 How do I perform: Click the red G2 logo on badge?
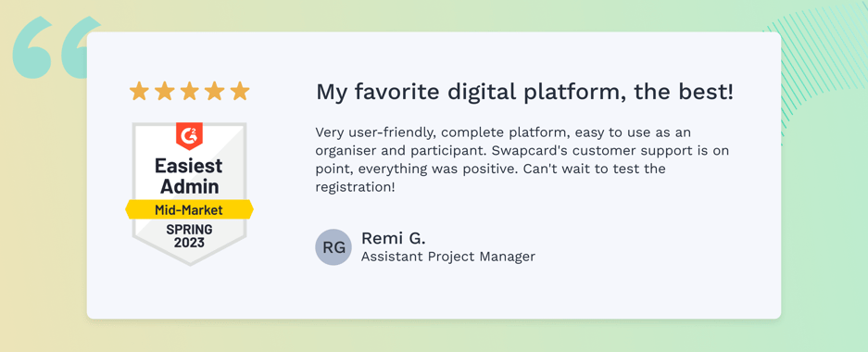(189, 135)
